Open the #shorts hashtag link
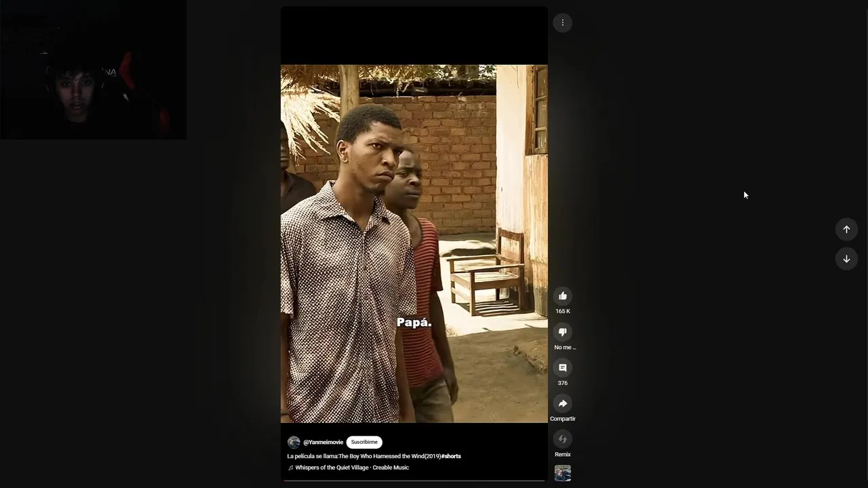 (451, 456)
